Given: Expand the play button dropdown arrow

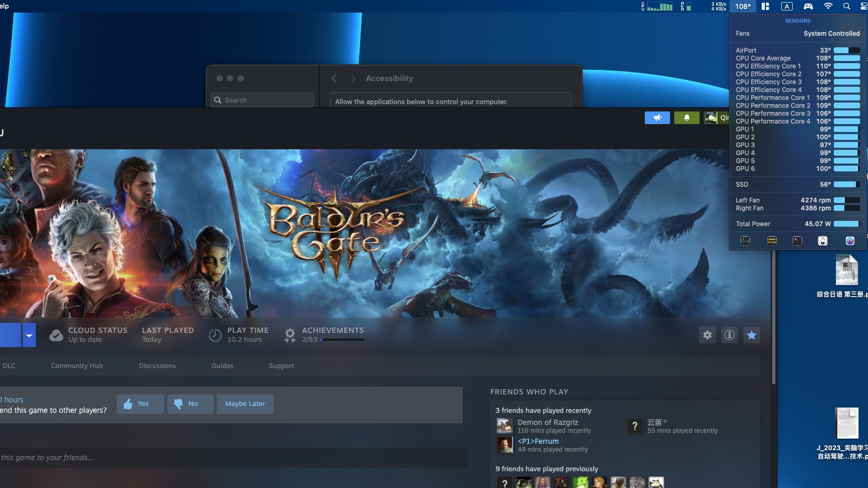Looking at the screenshot, I should [x=29, y=335].
